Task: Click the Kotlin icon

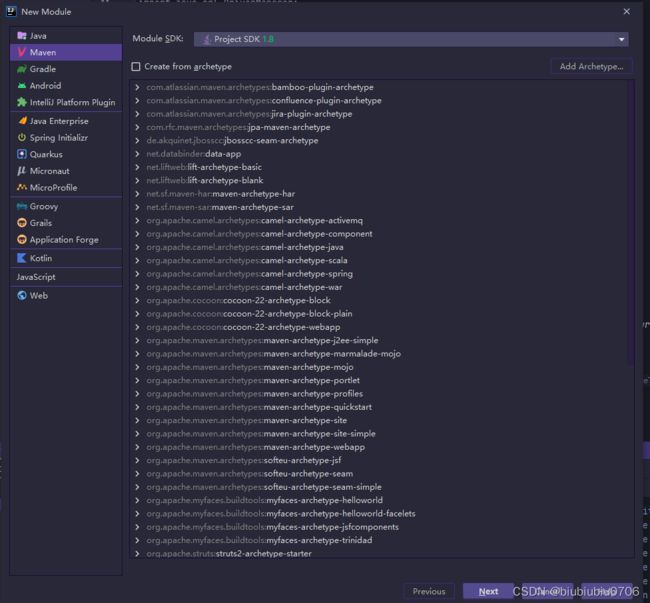Action: tap(22, 258)
